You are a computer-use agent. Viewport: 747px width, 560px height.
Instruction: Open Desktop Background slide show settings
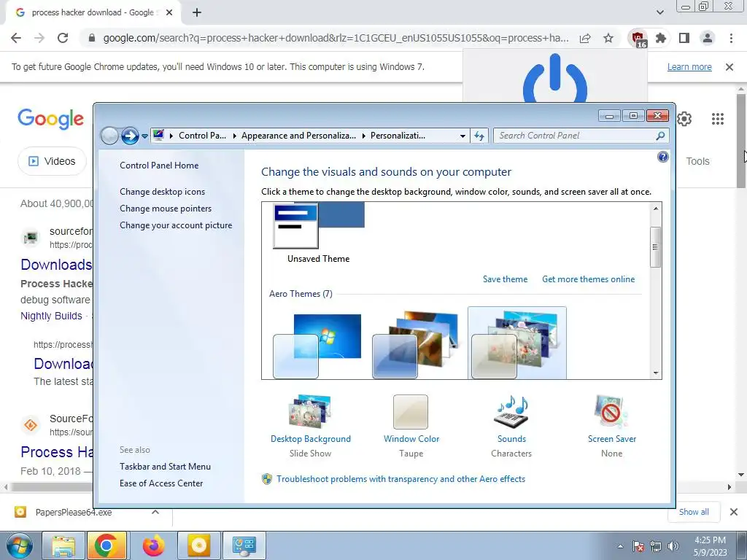[311, 426]
